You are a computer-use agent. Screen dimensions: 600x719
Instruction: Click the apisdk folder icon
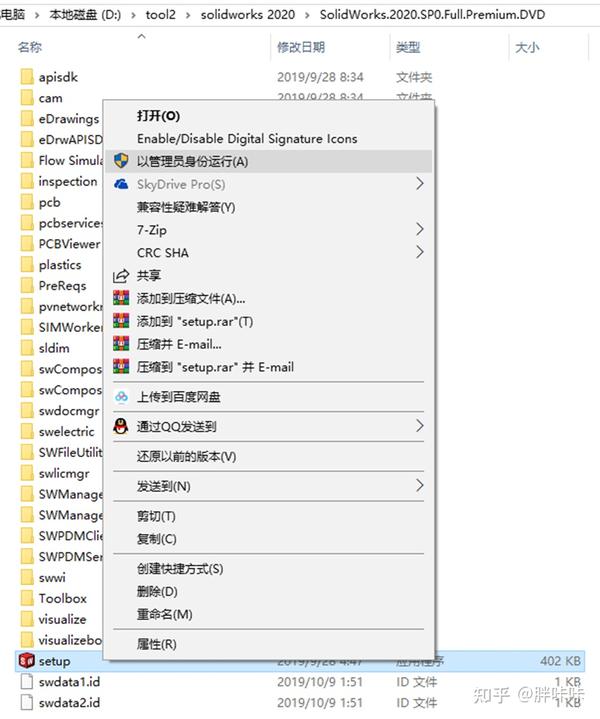[27, 77]
